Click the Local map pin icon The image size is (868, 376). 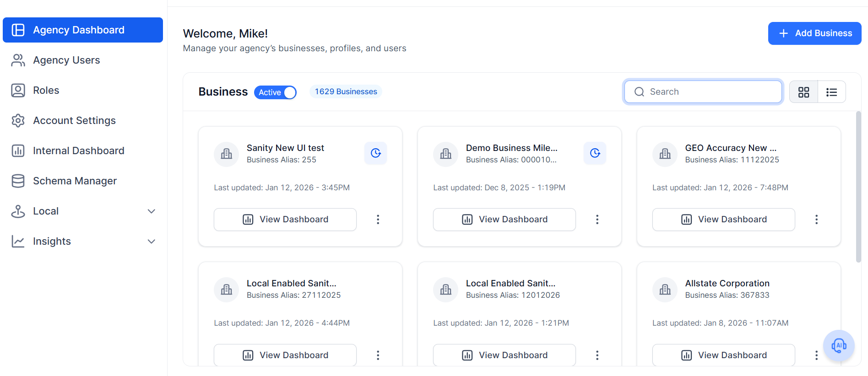18,211
